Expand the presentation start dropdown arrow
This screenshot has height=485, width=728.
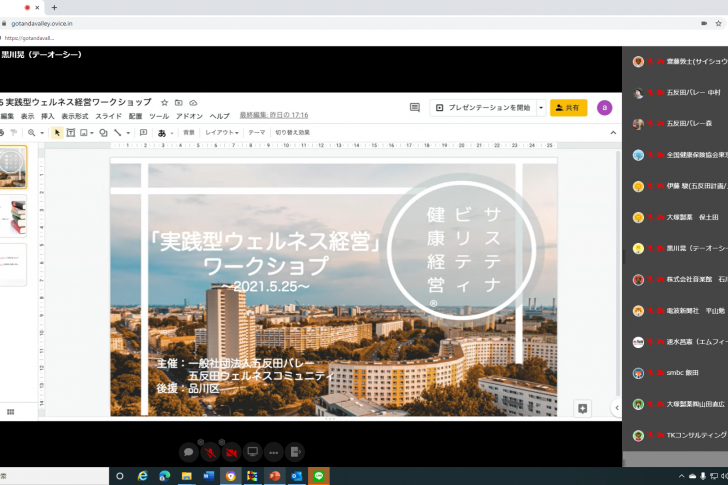tap(541, 107)
